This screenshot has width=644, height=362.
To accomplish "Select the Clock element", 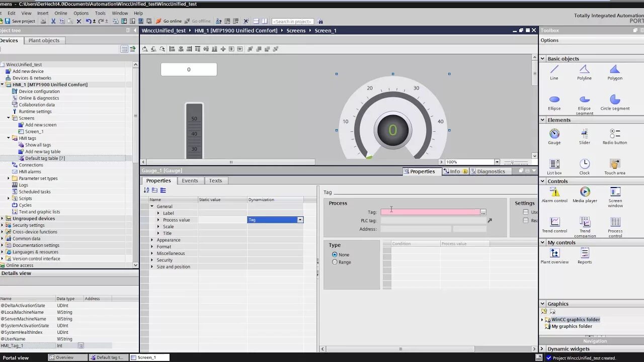I will [584, 167].
